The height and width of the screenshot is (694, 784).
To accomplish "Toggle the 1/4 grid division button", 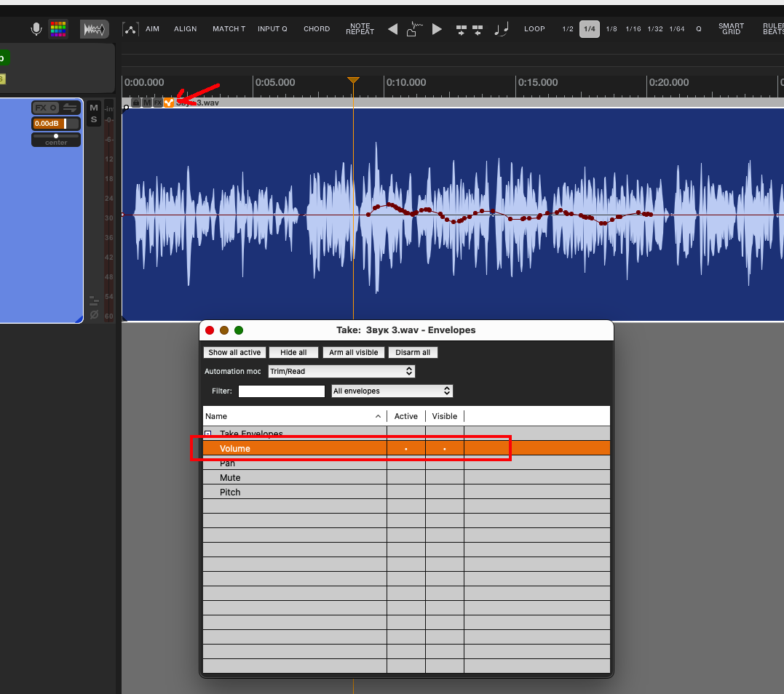I will point(589,29).
